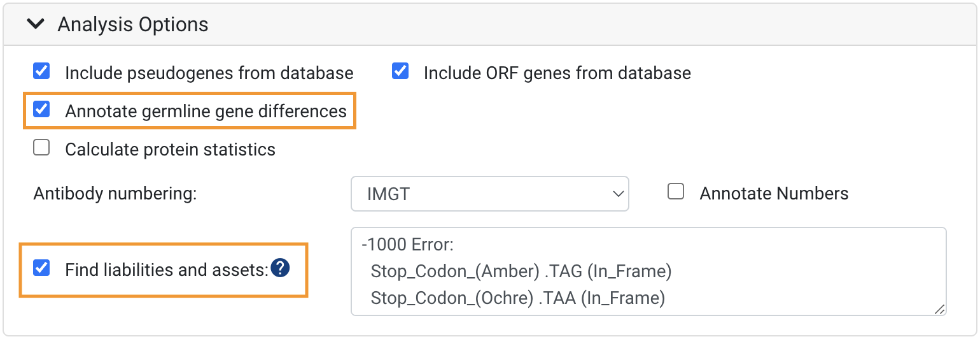The height and width of the screenshot is (339, 980).
Task: Click the arrow of the numbering dropdown
Action: 617,194
